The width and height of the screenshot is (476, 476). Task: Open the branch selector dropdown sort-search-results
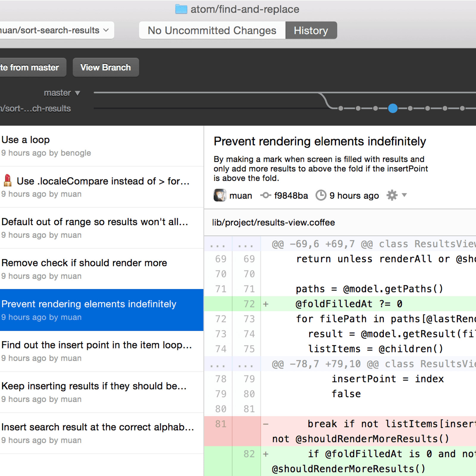tap(57, 30)
